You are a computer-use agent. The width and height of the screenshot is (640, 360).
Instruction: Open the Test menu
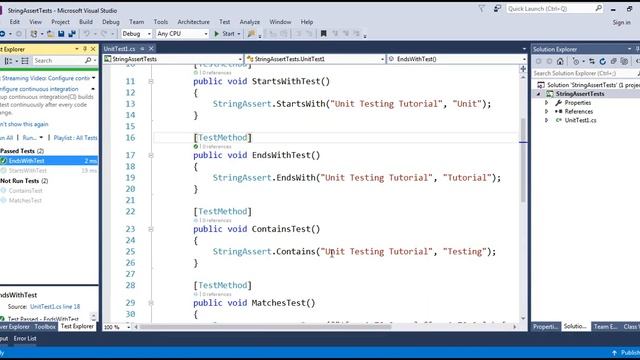224,22
